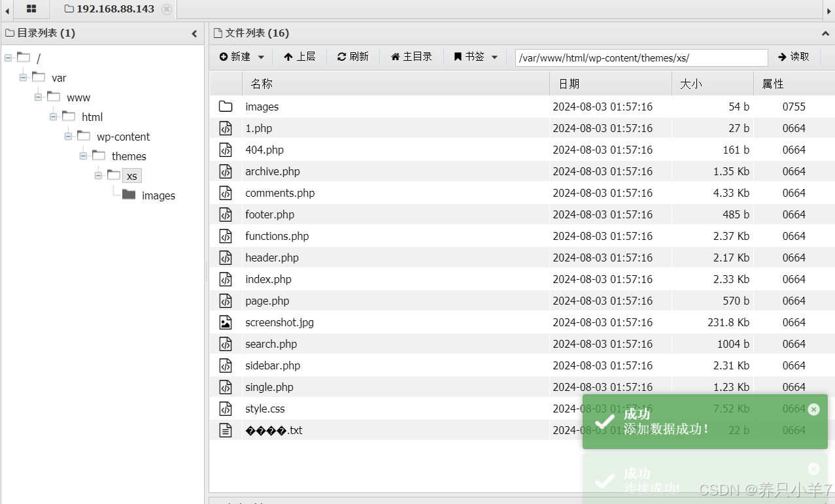Select the screenshot.jpg image file icon
Viewport: 835px width, 504px height.
[x=226, y=322]
